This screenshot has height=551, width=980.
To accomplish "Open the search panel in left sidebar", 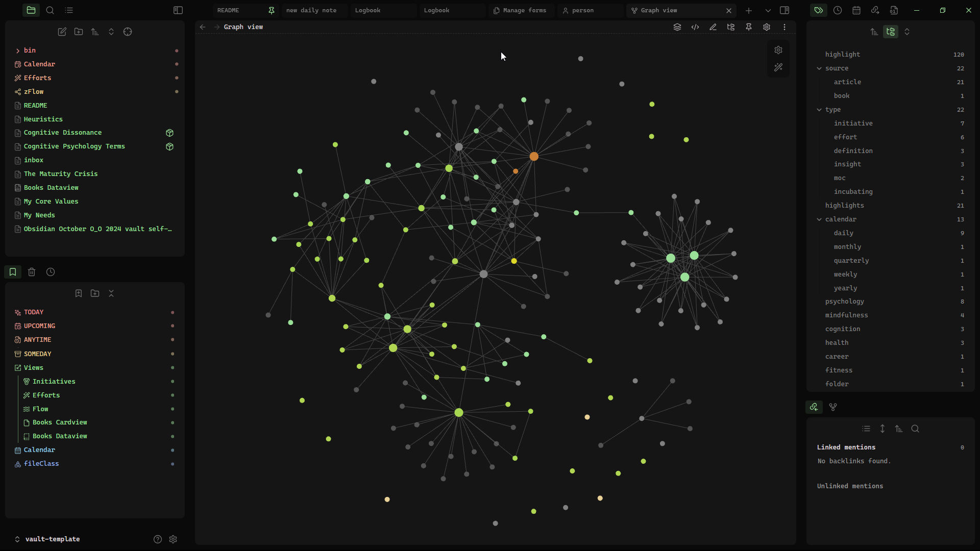I will point(50,10).
